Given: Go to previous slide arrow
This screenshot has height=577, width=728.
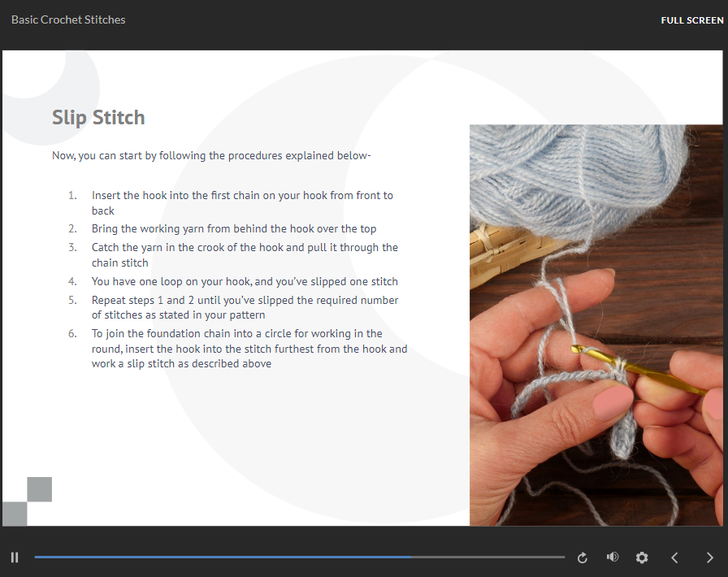Looking at the screenshot, I should click(x=674, y=557).
